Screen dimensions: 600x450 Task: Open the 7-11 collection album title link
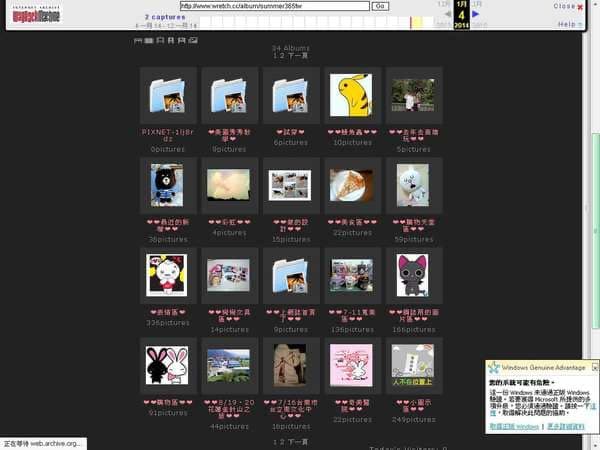(352, 316)
